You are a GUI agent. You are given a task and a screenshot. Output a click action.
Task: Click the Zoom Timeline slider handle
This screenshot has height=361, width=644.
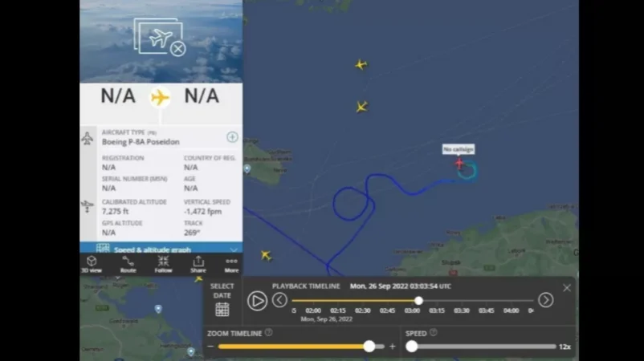coord(369,347)
